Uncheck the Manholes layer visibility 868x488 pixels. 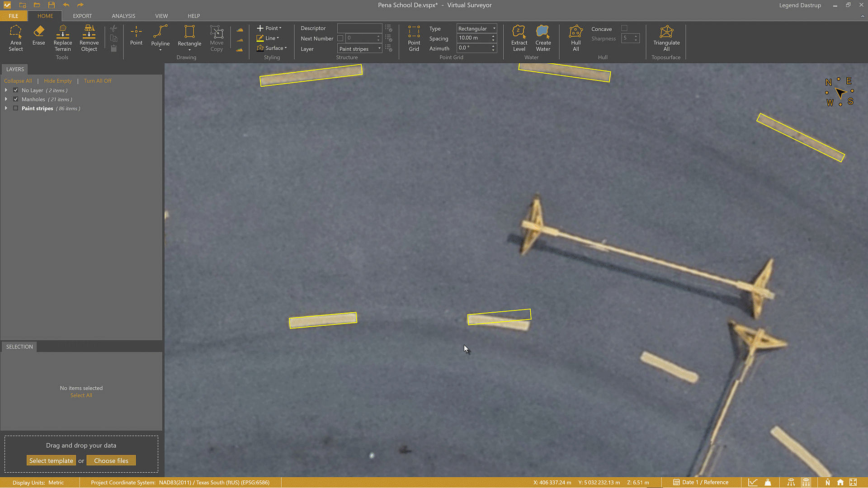[16, 99]
